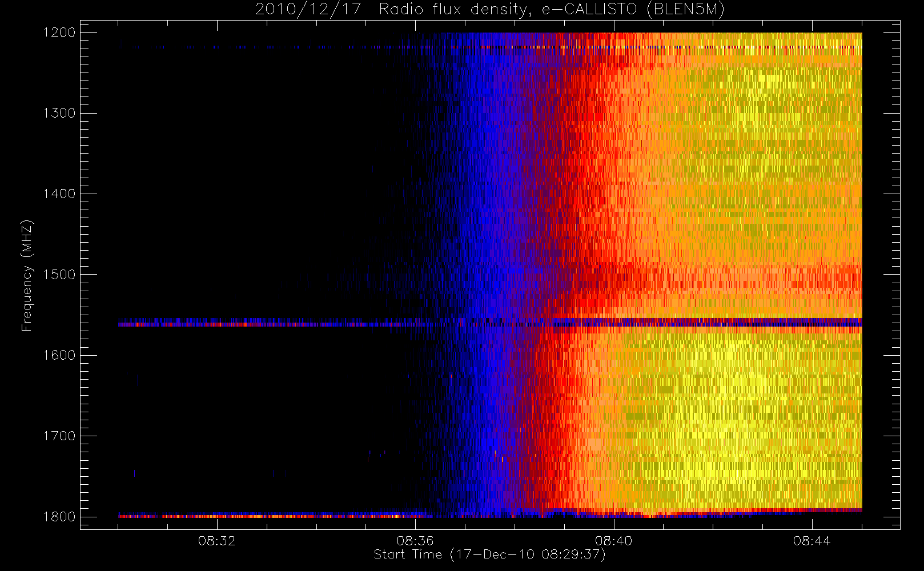Click the 08:36 time tick label
This screenshot has height=571, width=924.
click(415, 541)
